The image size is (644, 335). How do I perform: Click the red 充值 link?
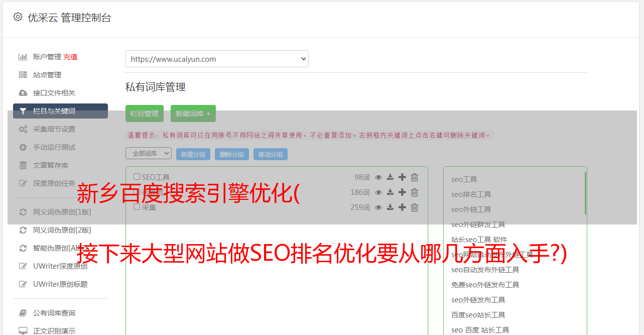70,57
